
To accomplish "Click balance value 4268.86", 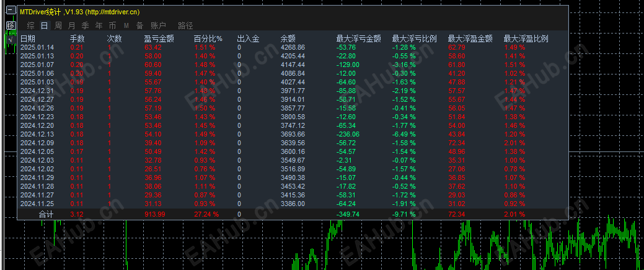I will [x=293, y=47].
